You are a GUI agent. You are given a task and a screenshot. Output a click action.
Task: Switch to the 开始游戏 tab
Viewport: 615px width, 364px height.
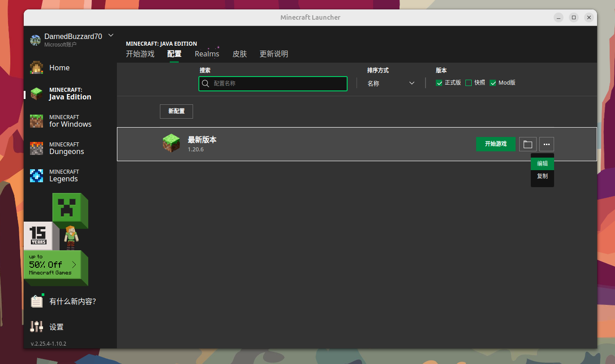[x=140, y=54]
